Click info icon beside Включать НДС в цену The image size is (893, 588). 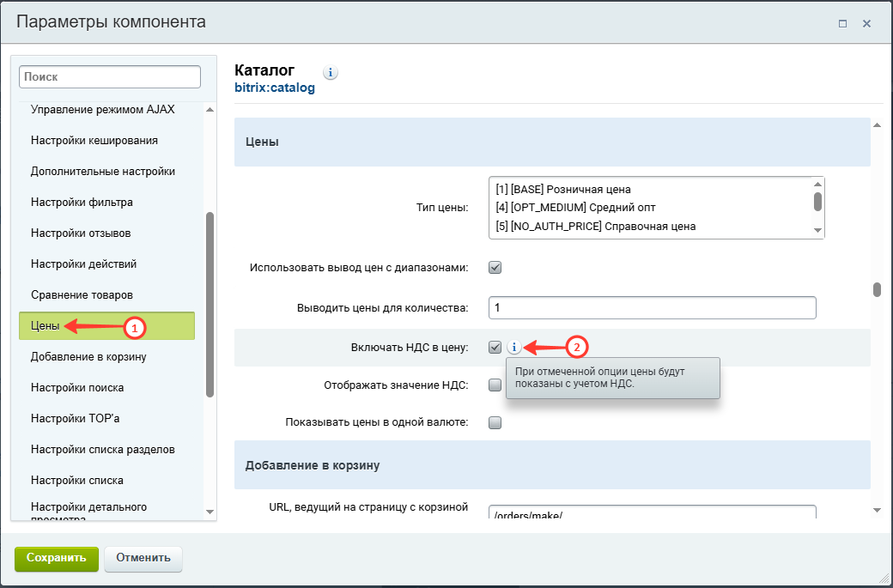513,347
